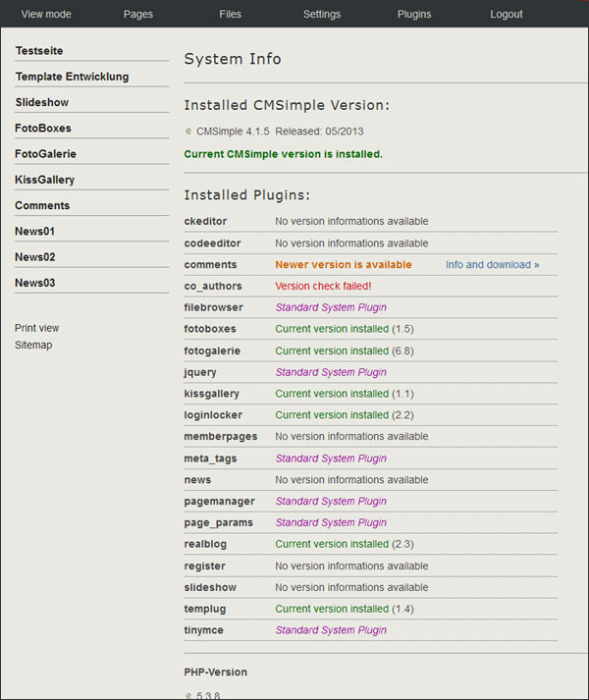Click the register plugin name

[x=204, y=566]
